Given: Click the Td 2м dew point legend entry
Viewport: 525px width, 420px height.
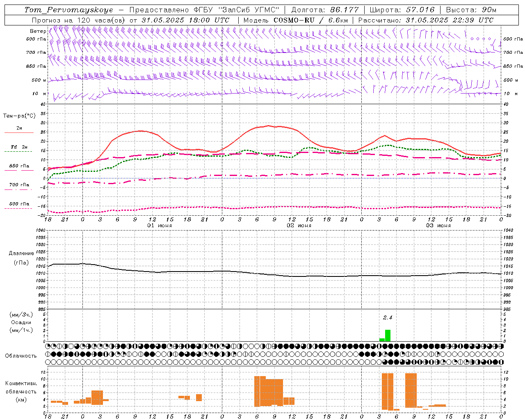Looking at the screenshot, I should pos(19,147).
